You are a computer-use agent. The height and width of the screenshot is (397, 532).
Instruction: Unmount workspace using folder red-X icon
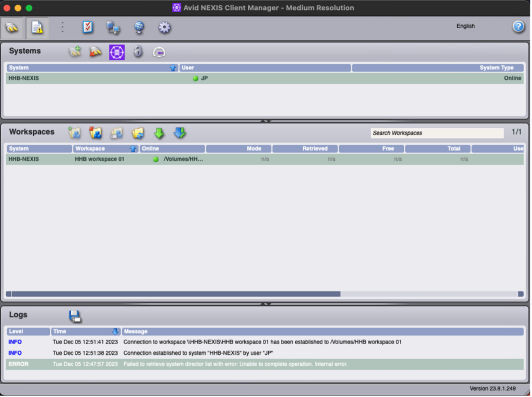coord(96,133)
